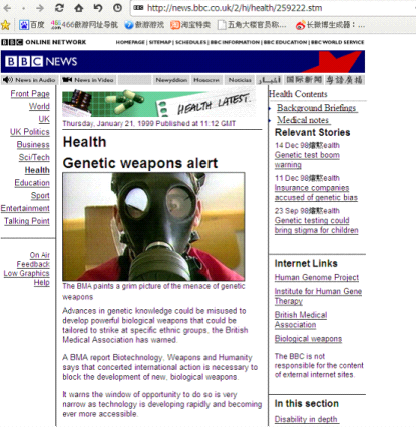
Task: Click the undo arrow toolbar icon
Action: click(x=98, y=8)
